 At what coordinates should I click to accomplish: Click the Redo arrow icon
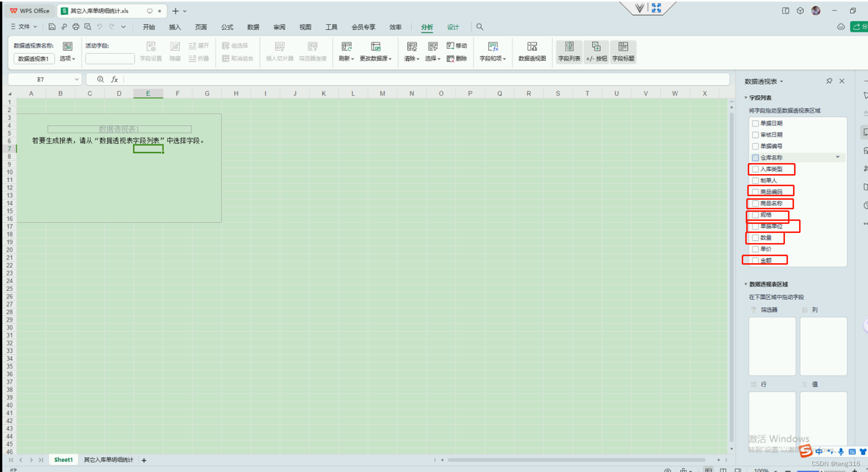tap(112, 27)
